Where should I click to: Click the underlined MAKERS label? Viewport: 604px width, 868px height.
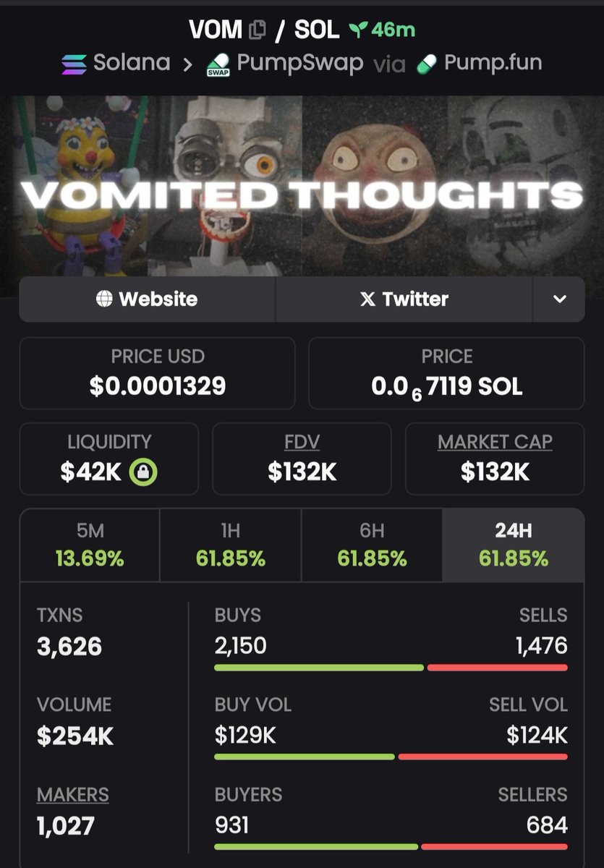pos(73,794)
